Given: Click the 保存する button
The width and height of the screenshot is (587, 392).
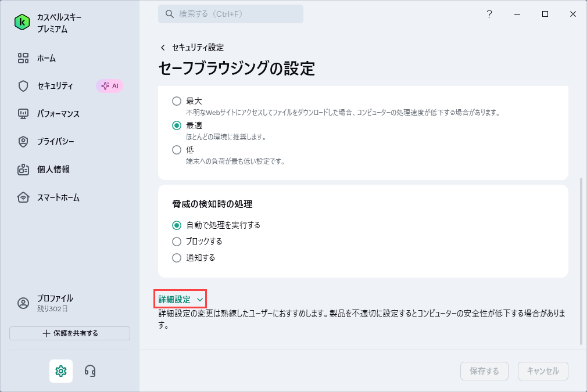Looking at the screenshot, I should tap(485, 371).
